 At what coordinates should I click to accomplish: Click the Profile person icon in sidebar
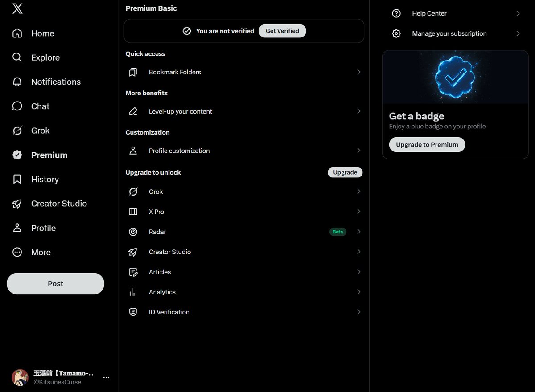[x=17, y=228]
